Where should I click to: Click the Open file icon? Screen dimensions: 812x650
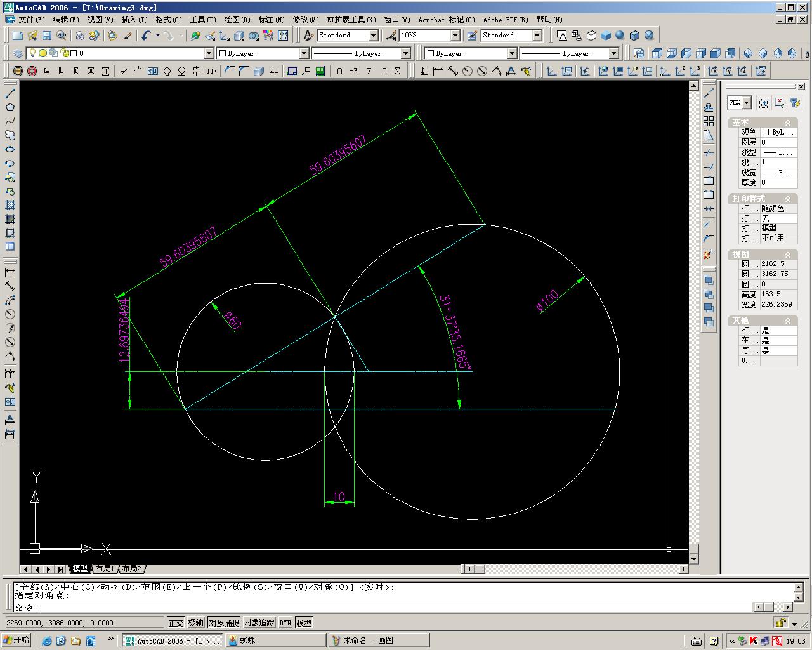point(32,36)
